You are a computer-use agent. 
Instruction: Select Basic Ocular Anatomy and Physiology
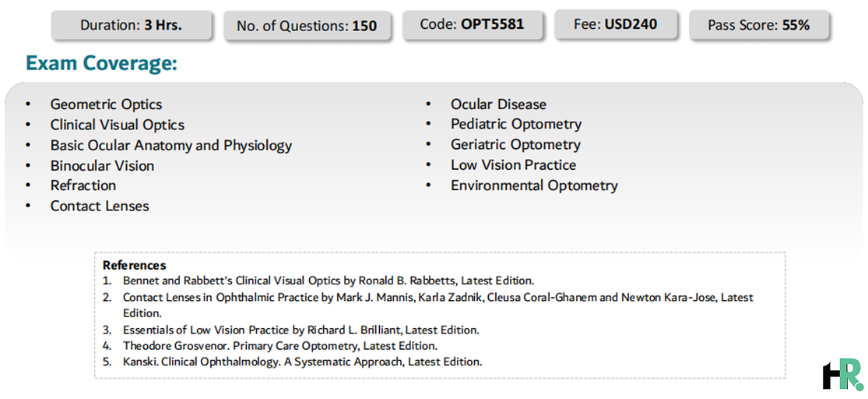pyautogui.click(x=171, y=145)
